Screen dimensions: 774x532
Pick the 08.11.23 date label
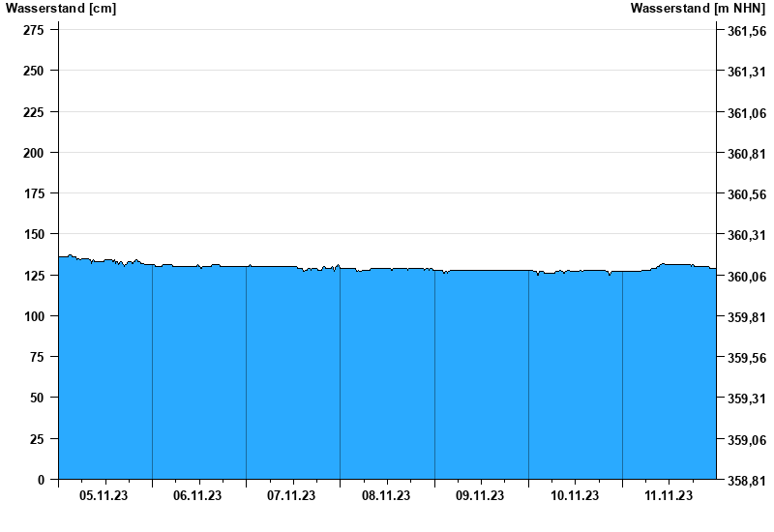point(386,496)
